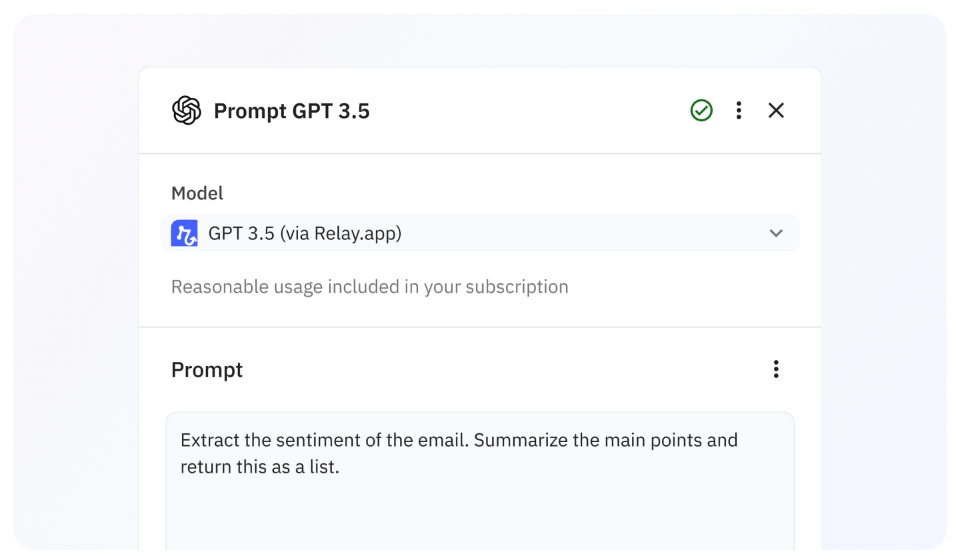Click the blue Relay.app model icon
This screenshot has height=560, width=956.
pos(184,233)
